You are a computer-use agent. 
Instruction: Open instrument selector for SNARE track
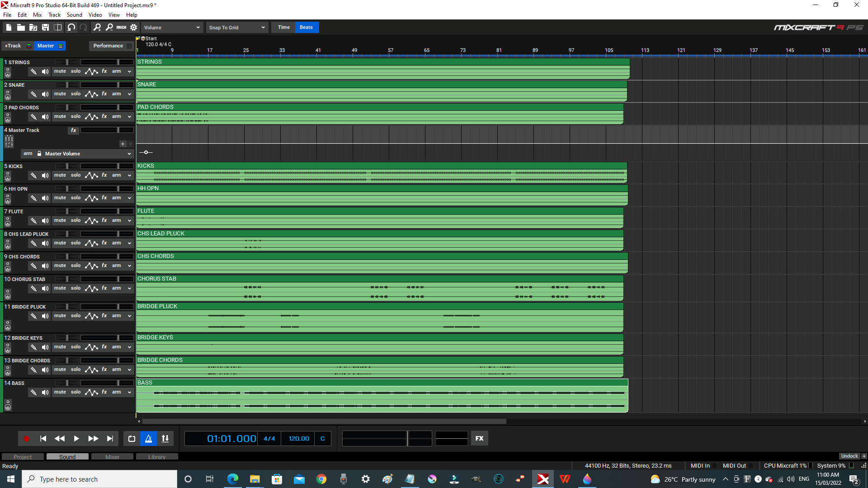8,95
